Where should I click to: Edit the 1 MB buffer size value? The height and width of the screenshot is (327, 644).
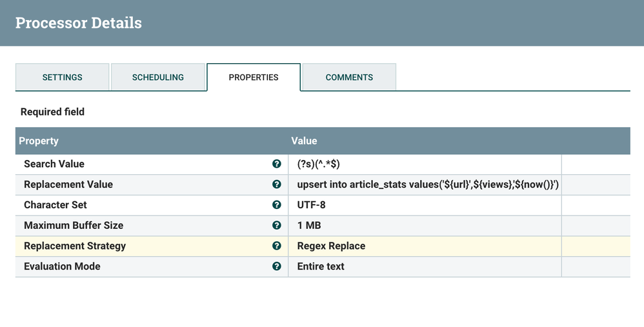tap(424, 226)
